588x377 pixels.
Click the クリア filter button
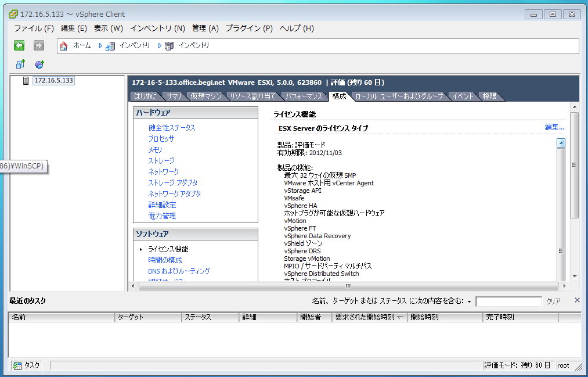click(x=553, y=301)
